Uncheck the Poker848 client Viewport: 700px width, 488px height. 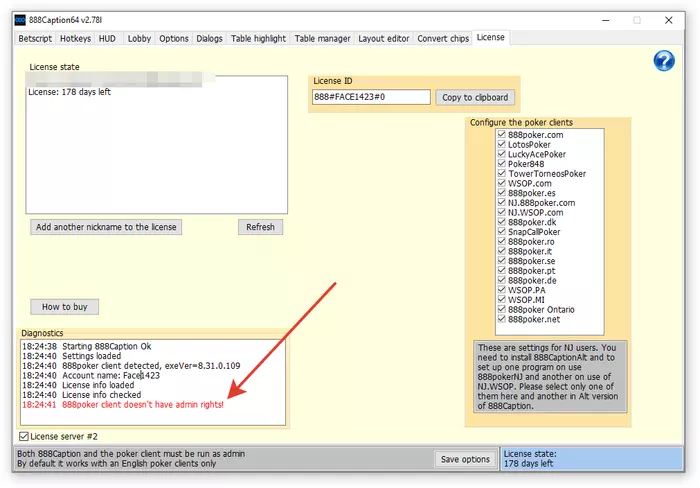(x=501, y=163)
